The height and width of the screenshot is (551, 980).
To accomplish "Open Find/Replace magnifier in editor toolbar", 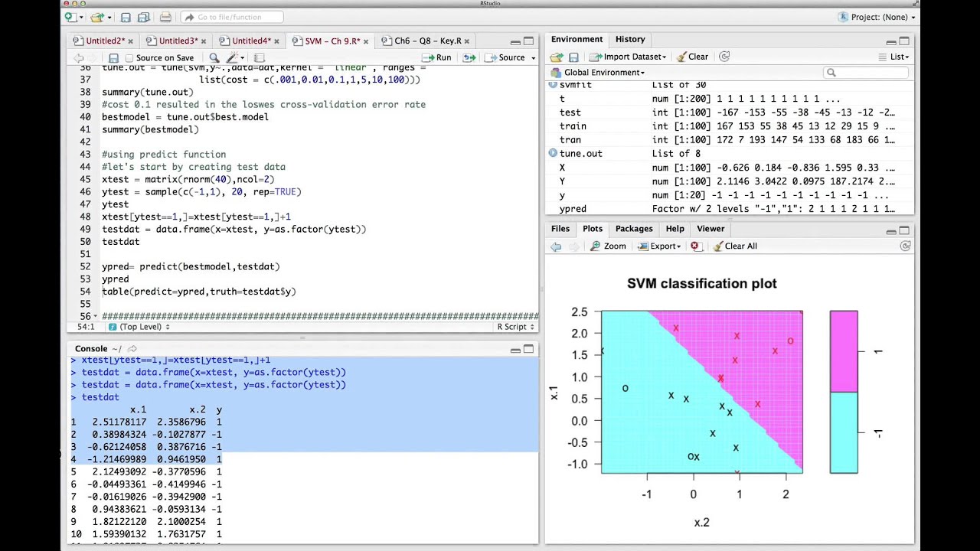I will tap(214, 57).
